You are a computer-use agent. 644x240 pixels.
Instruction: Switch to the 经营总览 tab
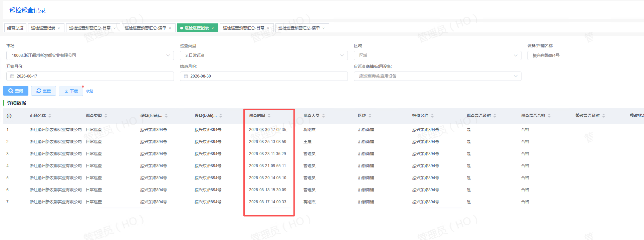[15, 28]
